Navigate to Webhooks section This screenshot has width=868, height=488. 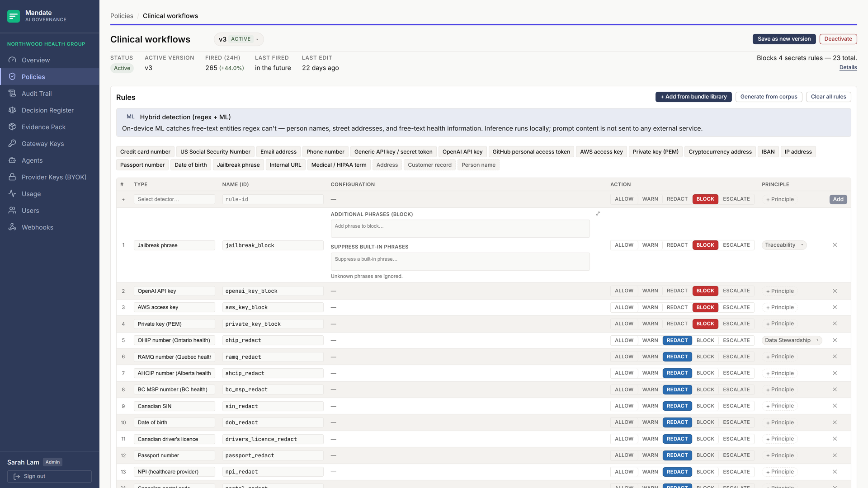50,227
